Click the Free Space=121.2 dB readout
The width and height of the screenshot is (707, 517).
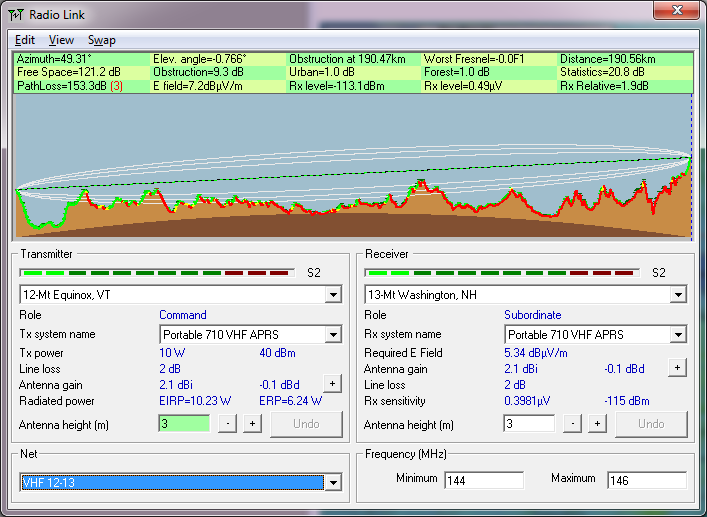pyautogui.click(x=69, y=72)
